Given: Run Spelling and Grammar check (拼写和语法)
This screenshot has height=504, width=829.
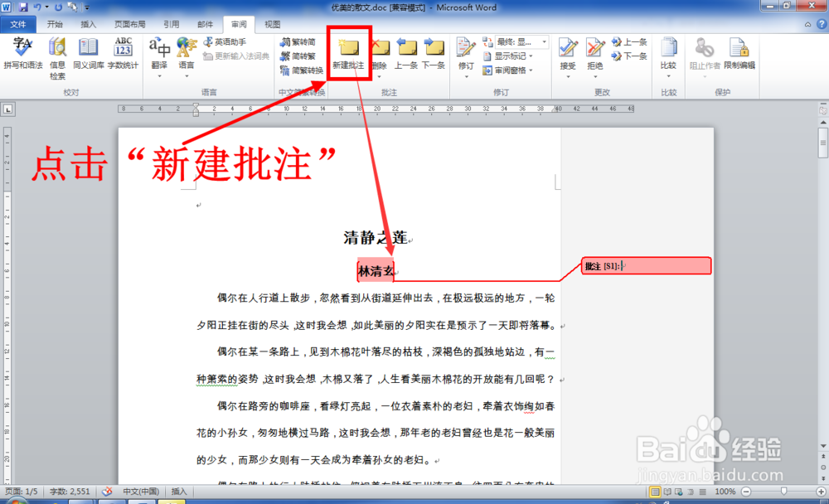Looking at the screenshot, I should [22, 51].
